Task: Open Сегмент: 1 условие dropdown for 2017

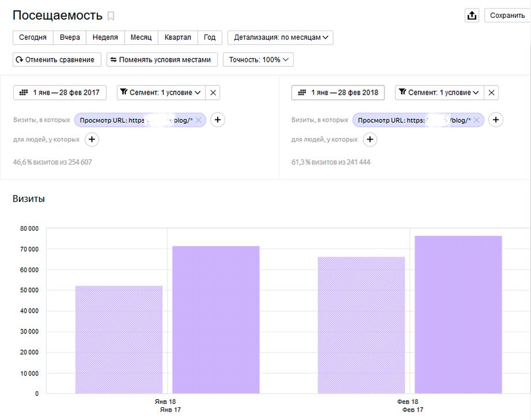Action: (x=160, y=92)
